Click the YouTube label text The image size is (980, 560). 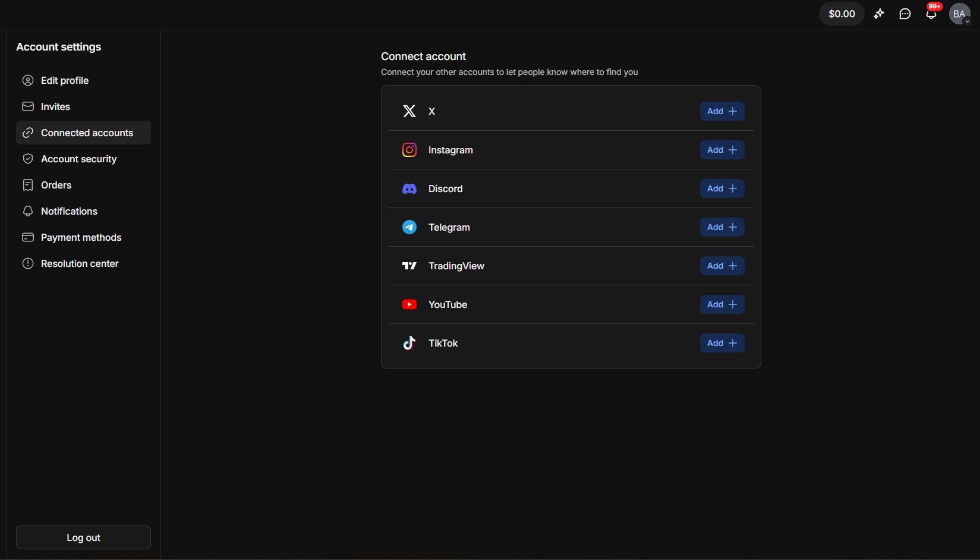tap(448, 304)
